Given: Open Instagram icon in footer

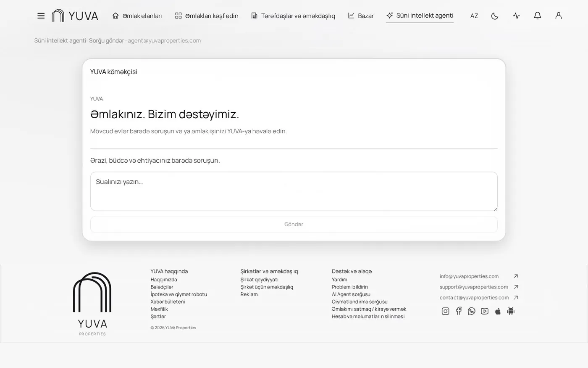Looking at the screenshot, I should tap(446, 311).
